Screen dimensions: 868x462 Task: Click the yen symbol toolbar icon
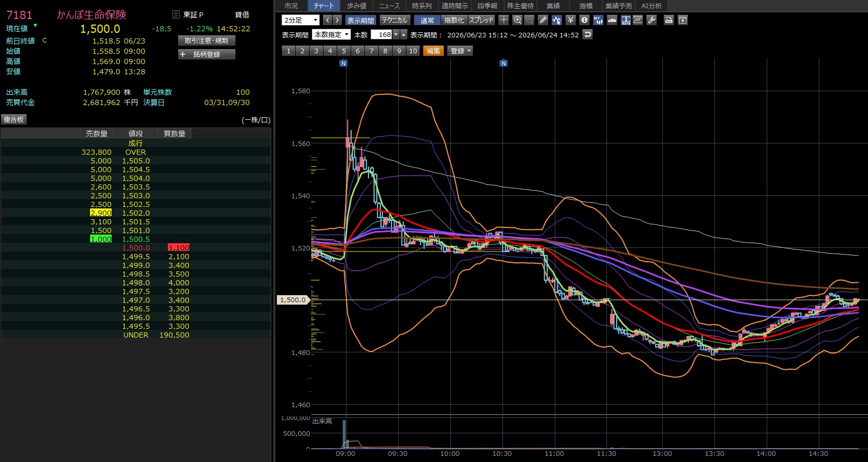pyautogui.click(x=571, y=20)
